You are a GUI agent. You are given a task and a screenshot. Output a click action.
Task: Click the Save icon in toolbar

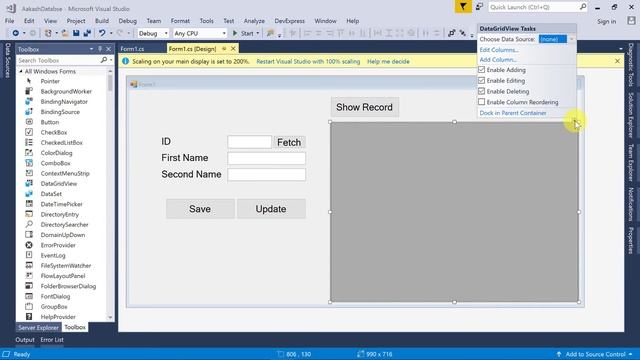pyautogui.click(x=76, y=33)
